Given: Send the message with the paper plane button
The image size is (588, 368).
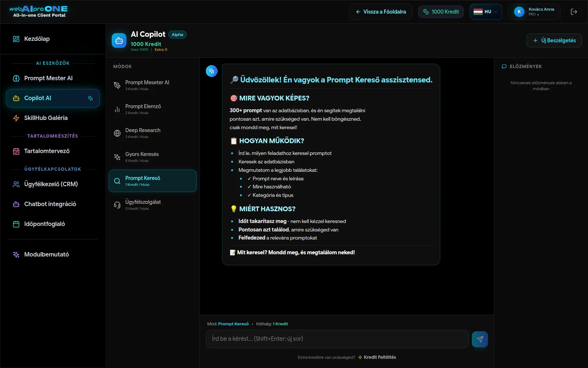Looking at the screenshot, I should pos(480,339).
